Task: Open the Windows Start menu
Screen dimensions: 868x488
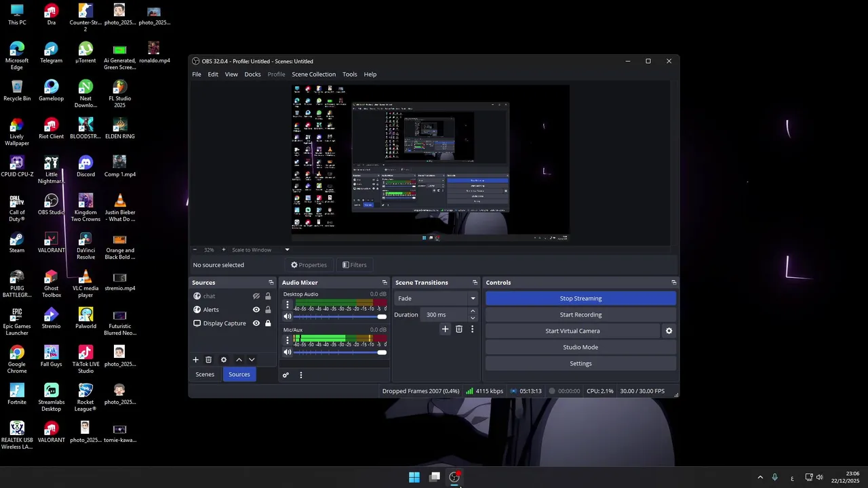Action: point(414,477)
